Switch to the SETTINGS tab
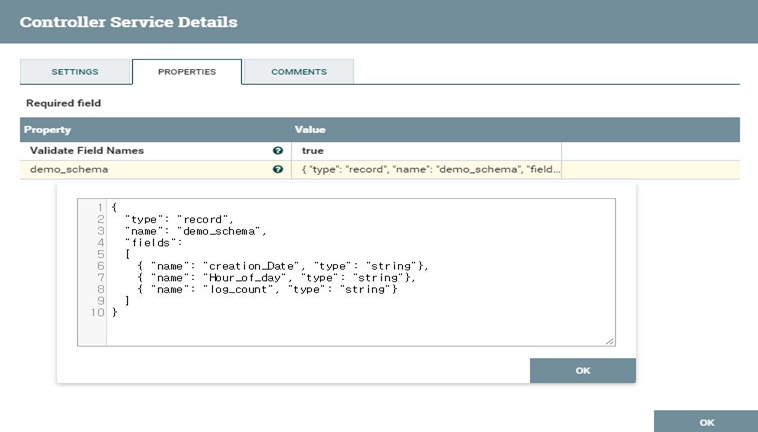 [x=74, y=72]
